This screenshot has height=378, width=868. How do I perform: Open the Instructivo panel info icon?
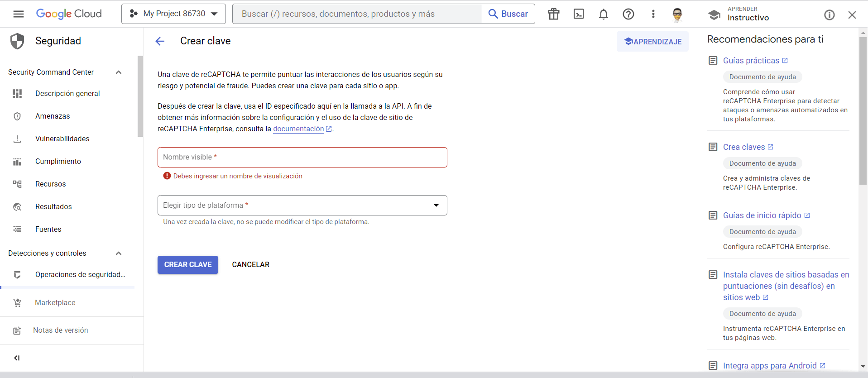coord(829,15)
